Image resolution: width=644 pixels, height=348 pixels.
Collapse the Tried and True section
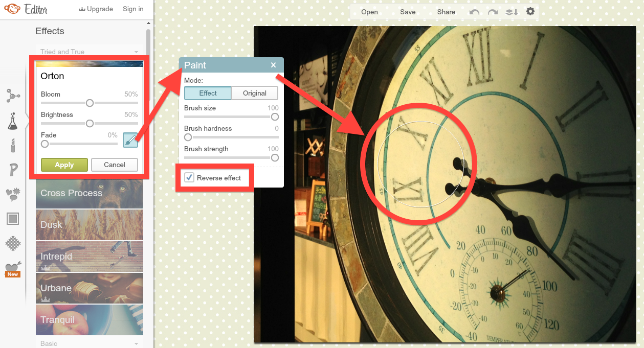click(90, 52)
